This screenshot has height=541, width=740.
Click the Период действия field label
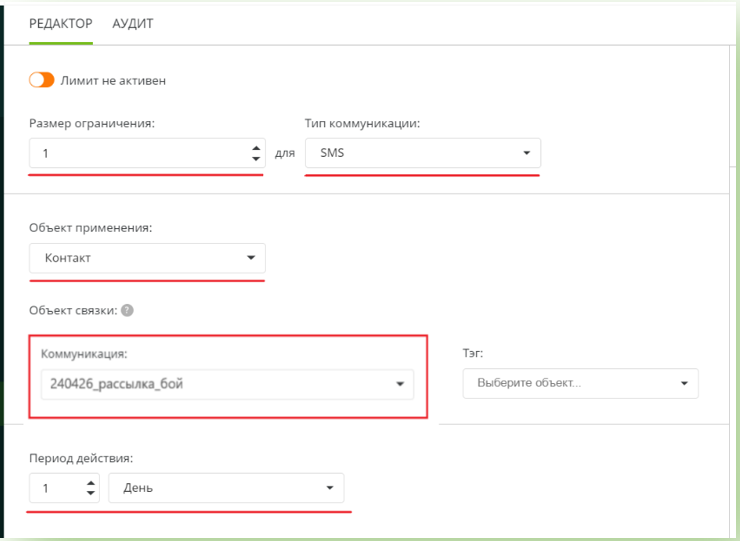tap(81, 458)
